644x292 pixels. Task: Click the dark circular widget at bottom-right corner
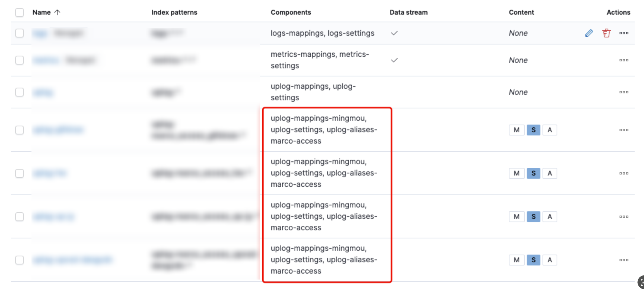coord(641,283)
